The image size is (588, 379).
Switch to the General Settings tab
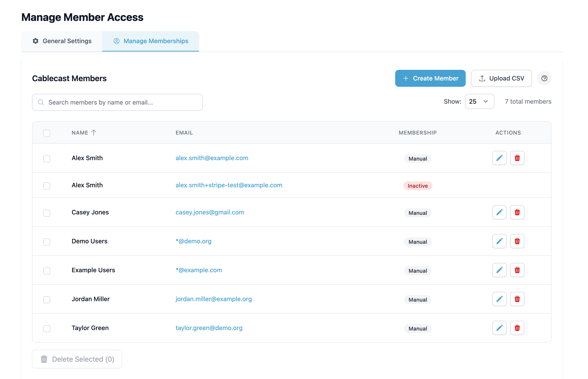coord(62,41)
